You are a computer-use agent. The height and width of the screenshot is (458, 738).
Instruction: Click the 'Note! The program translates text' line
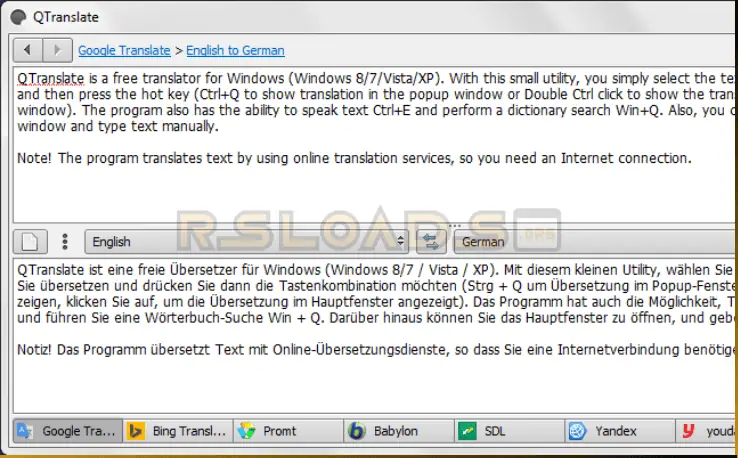354,158
